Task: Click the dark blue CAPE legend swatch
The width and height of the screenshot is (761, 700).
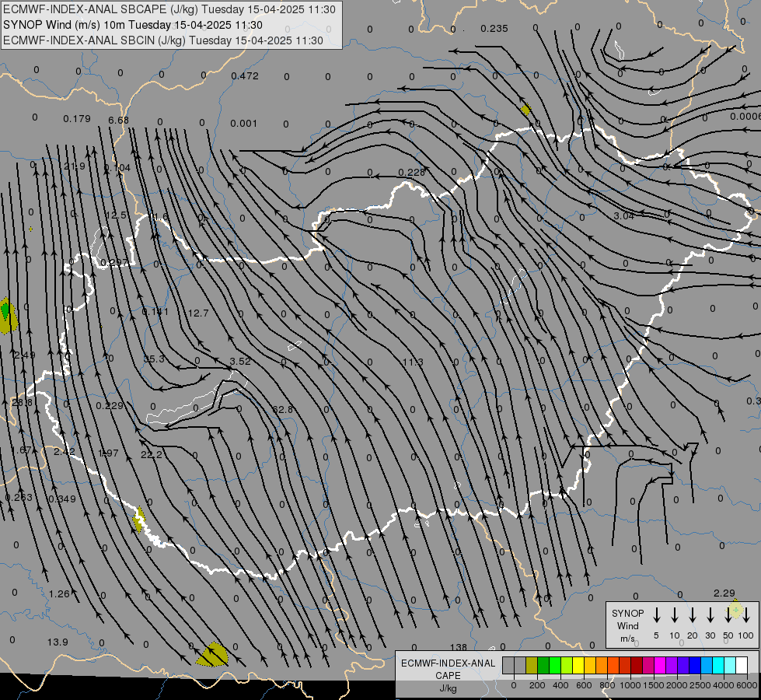Action: point(695,666)
